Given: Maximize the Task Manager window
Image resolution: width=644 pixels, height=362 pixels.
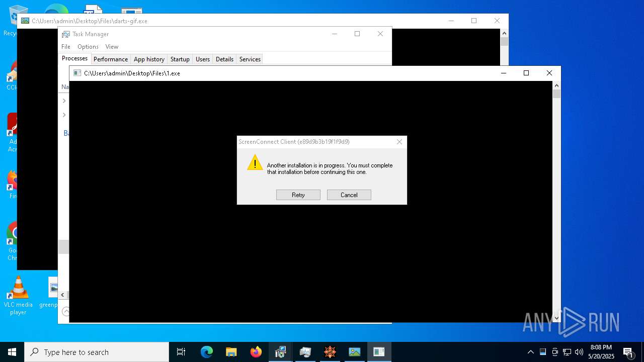Looking at the screenshot, I should coord(357,34).
